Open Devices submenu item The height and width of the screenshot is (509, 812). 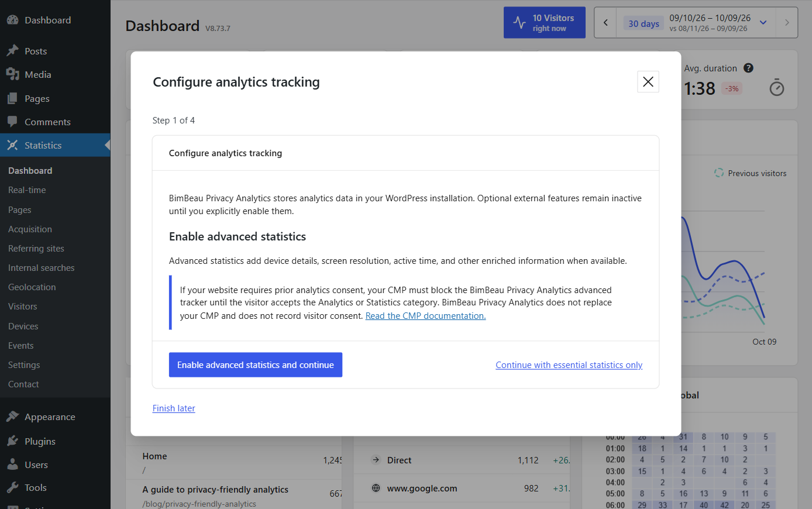23,326
